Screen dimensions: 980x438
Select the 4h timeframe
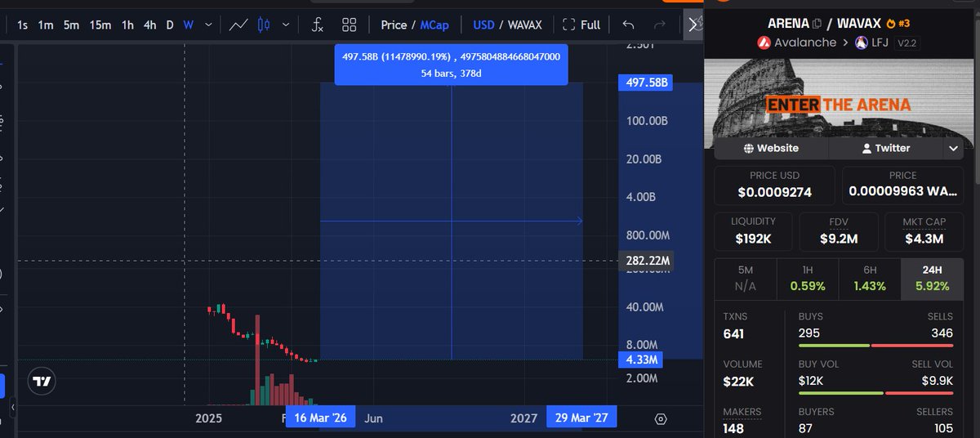149,25
